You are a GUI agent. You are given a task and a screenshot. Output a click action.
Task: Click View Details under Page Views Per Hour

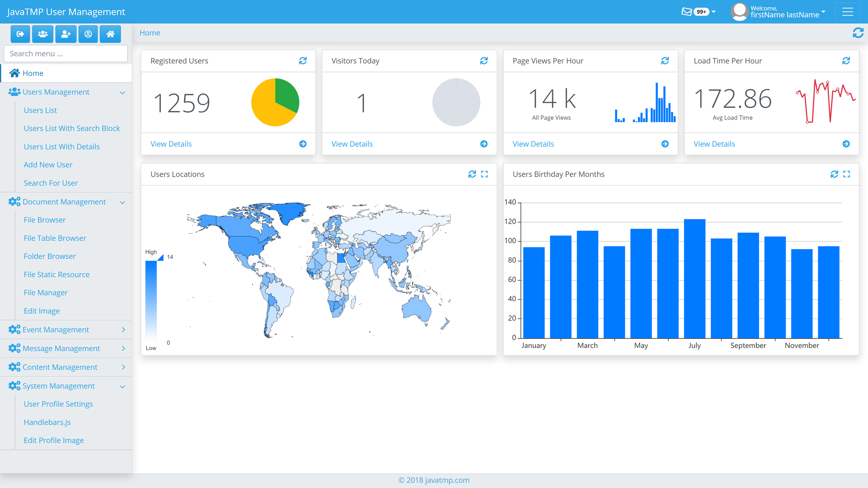[x=533, y=144]
